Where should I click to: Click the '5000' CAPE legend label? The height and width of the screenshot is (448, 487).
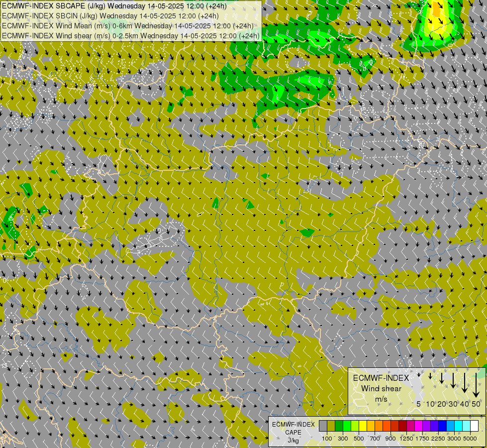click(x=470, y=439)
